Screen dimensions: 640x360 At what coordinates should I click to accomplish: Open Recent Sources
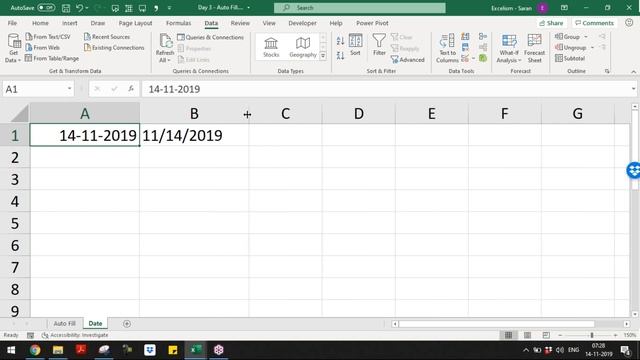pyautogui.click(x=107, y=37)
